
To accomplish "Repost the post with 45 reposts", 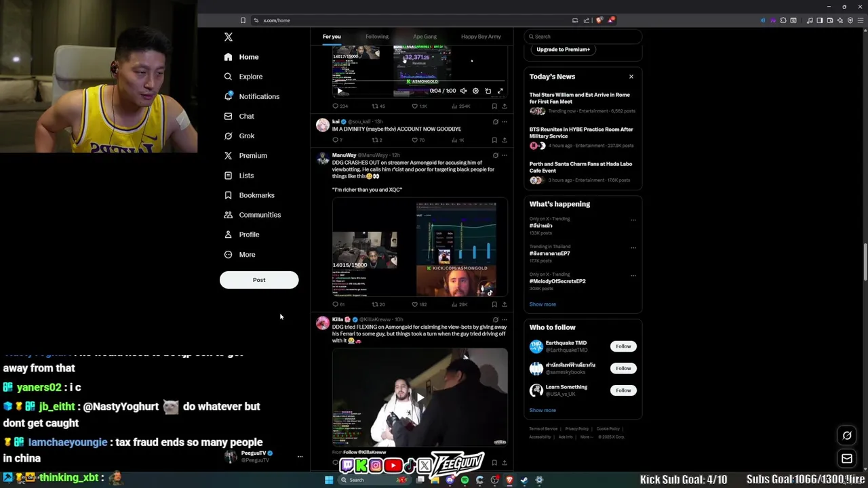I will coord(378,106).
